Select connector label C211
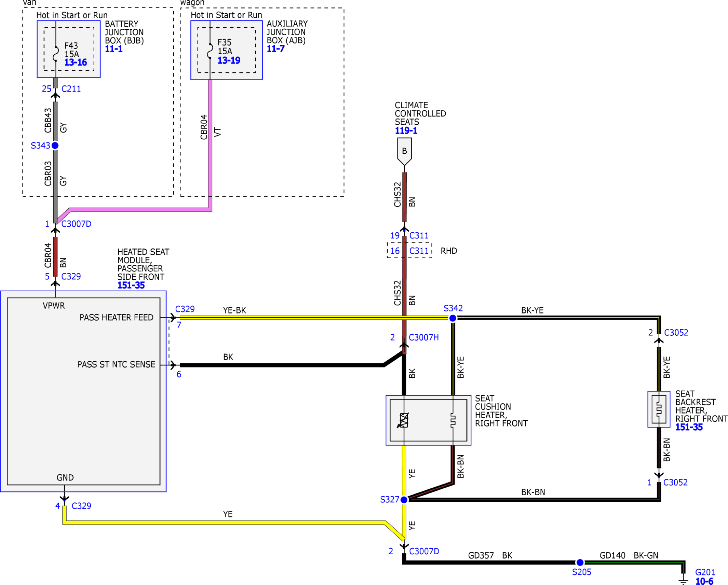Screen dimensions: 728x585 coord(71,89)
